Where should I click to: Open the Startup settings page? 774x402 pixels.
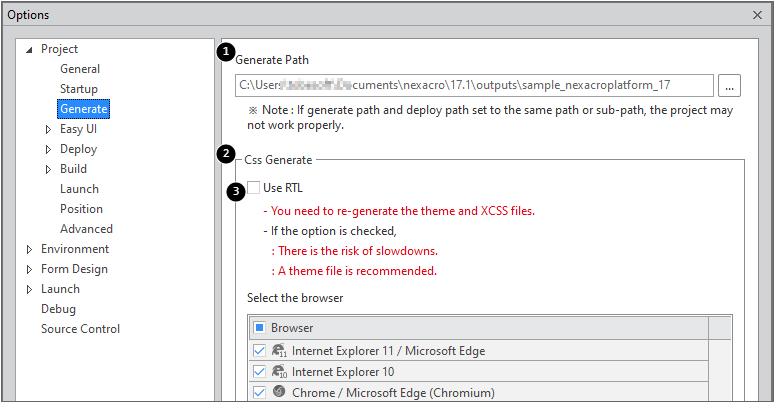click(x=79, y=89)
